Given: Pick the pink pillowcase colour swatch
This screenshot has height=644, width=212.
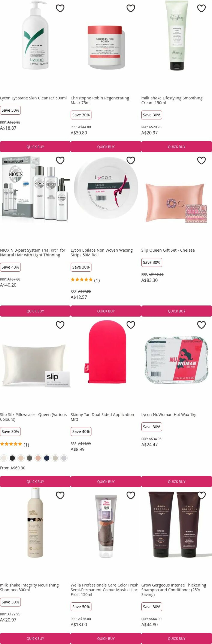Looking at the screenshot, I should click(x=38, y=458).
